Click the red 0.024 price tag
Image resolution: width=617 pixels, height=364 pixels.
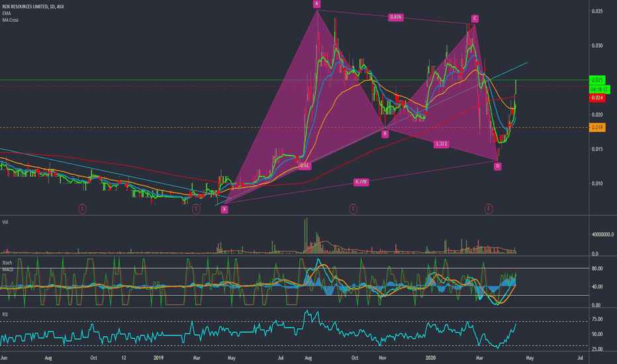(597, 97)
